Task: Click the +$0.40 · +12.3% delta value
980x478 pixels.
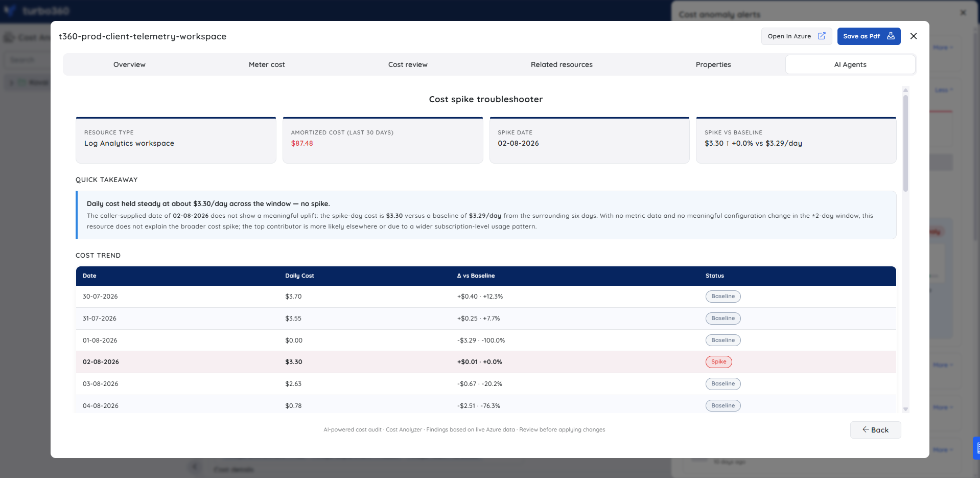Action: point(480,297)
